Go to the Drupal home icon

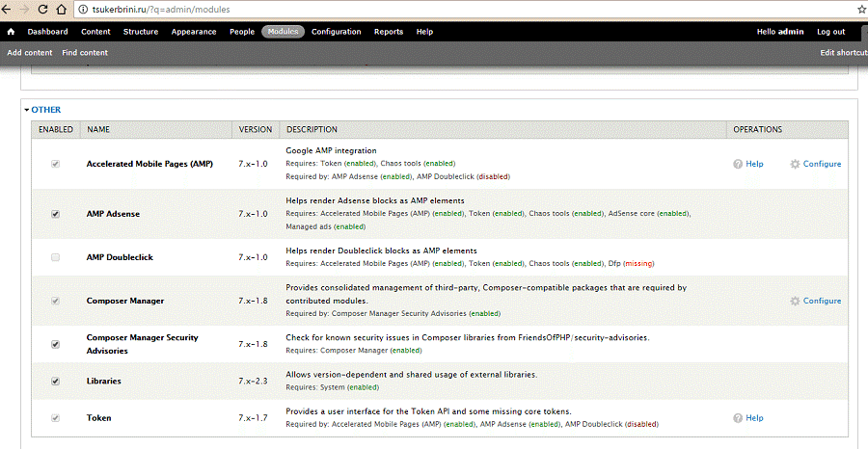click(x=11, y=32)
